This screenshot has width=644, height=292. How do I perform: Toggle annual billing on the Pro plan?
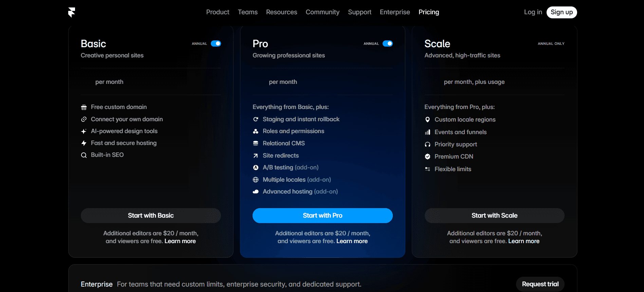388,43
